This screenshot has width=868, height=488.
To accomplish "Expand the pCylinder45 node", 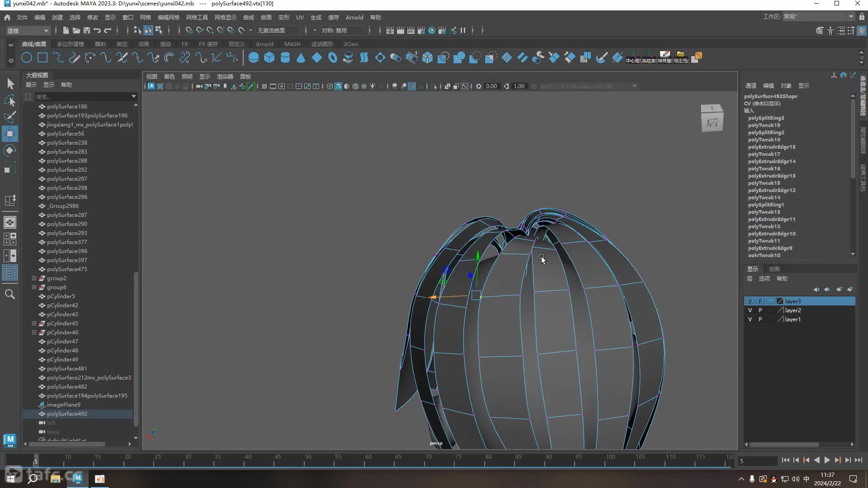I will (34, 324).
